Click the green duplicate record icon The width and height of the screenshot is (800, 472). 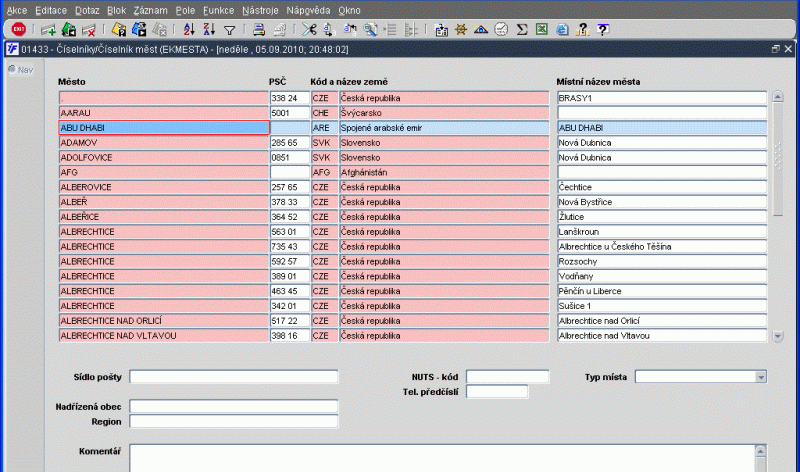(68, 30)
